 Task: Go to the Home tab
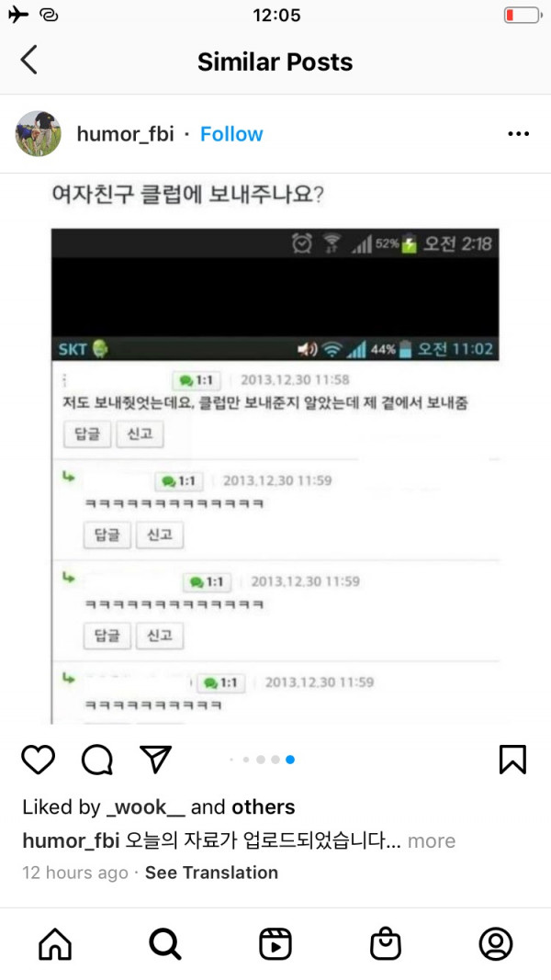pos(55,944)
